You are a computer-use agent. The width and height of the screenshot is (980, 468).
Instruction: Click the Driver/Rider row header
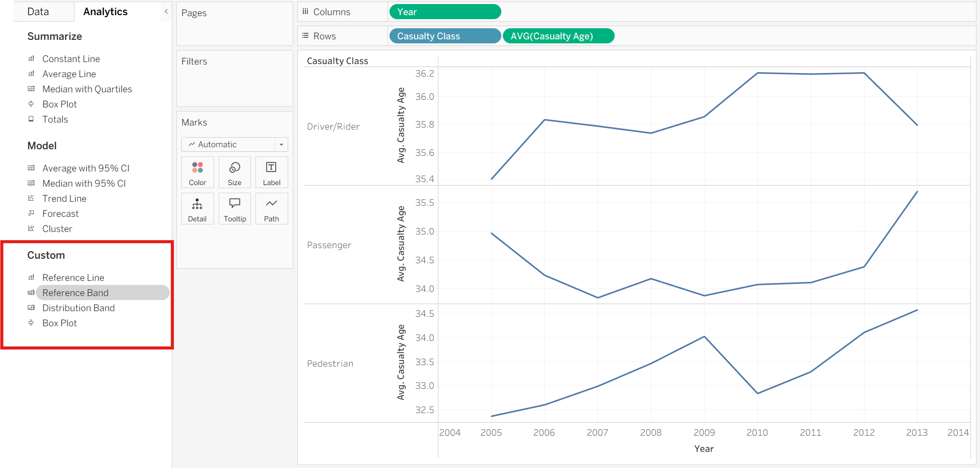333,126
